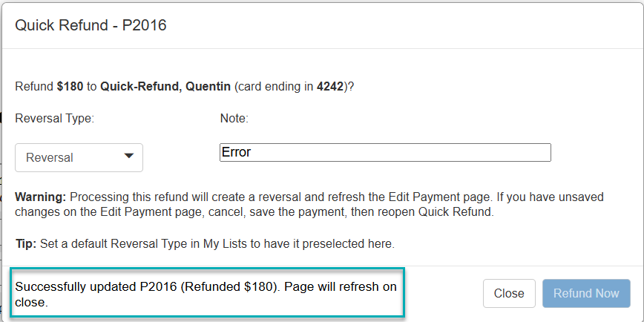Click the 'card ending in' text
644x322 pixels.
tap(275, 86)
